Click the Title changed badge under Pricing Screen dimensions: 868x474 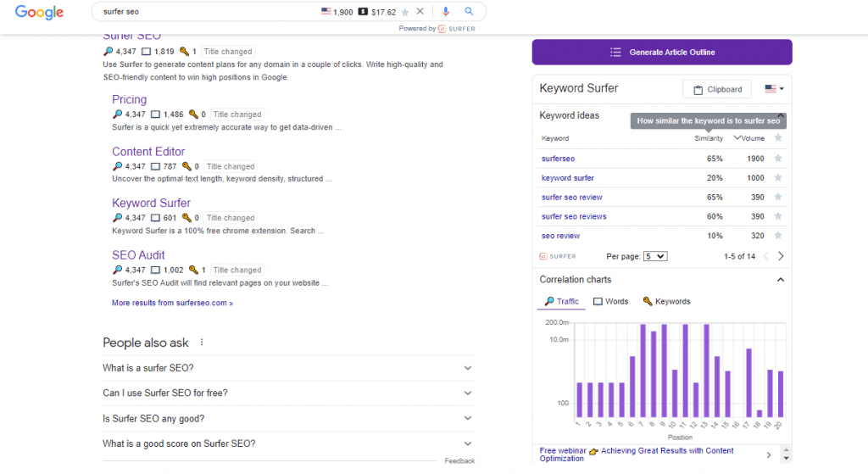click(237, 114)
